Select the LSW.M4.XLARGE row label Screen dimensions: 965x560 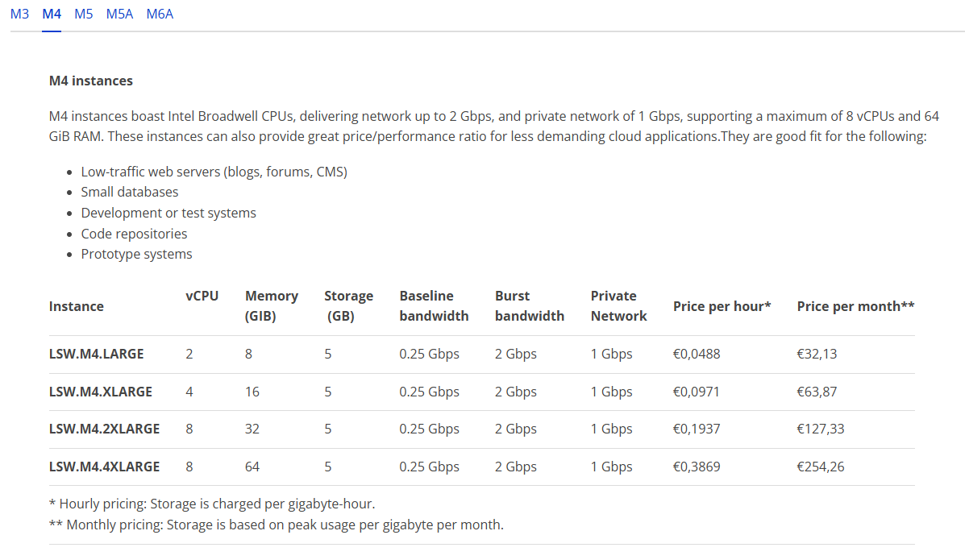tap(100, 392)
